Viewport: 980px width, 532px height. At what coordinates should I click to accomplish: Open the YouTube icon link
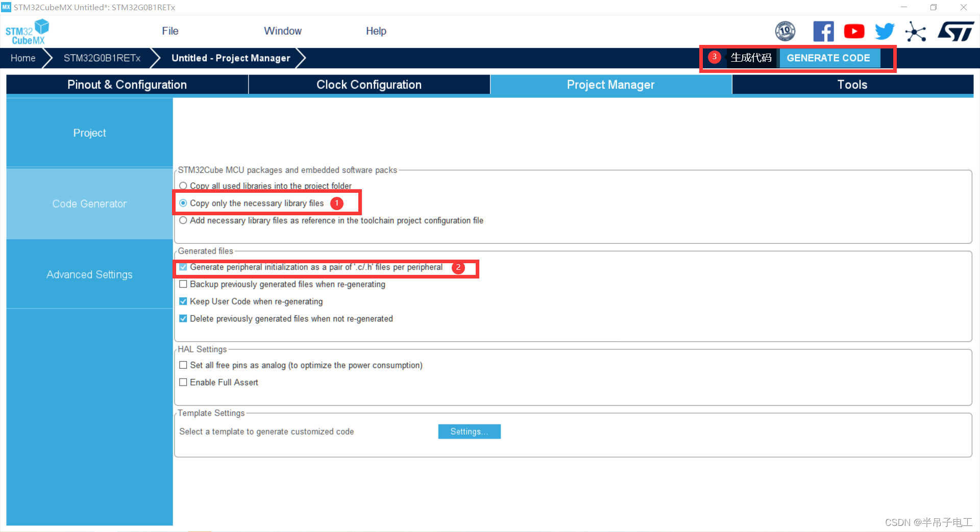point(854,32)
